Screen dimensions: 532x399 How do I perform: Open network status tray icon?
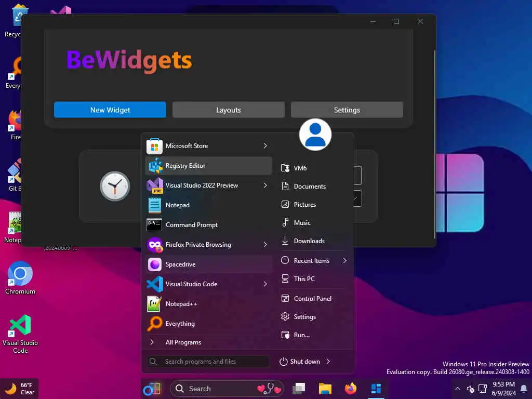(483, 389)
